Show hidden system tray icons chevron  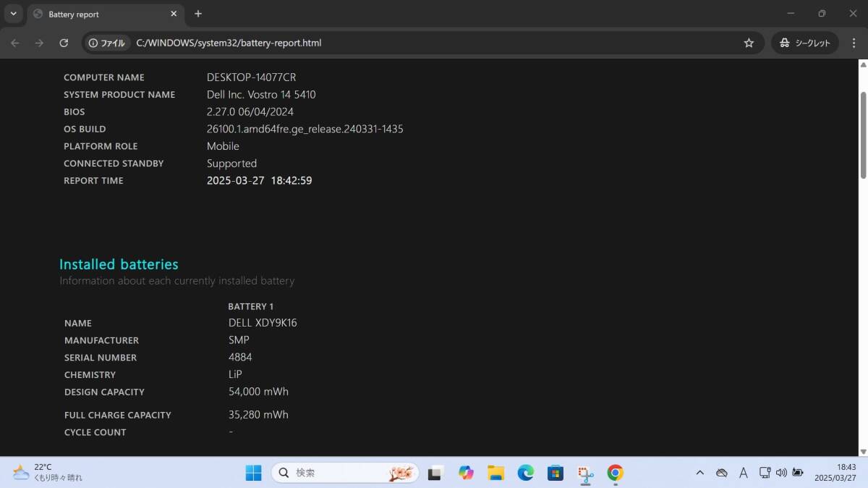pos(699,473)
